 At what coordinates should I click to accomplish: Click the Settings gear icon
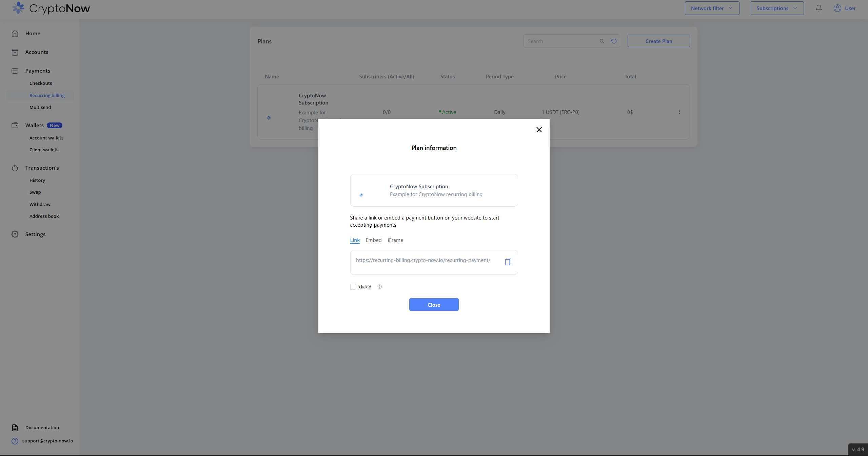click(15, 234)
